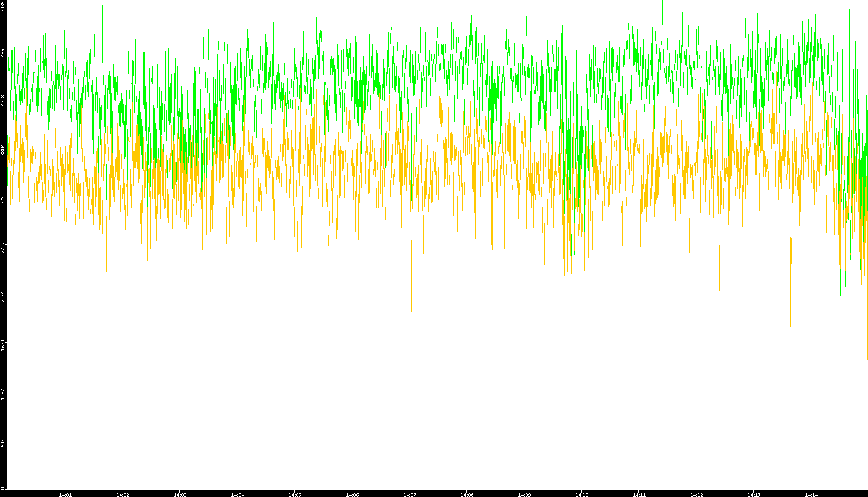868x497 pixels.
Task: Click the 14:10 time axis label
Action: 582,494
